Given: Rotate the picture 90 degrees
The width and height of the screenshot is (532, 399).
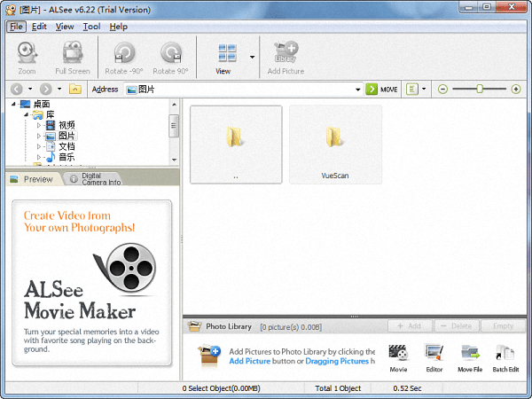Looking at the screenshot, I should click(x=170, y=57).
